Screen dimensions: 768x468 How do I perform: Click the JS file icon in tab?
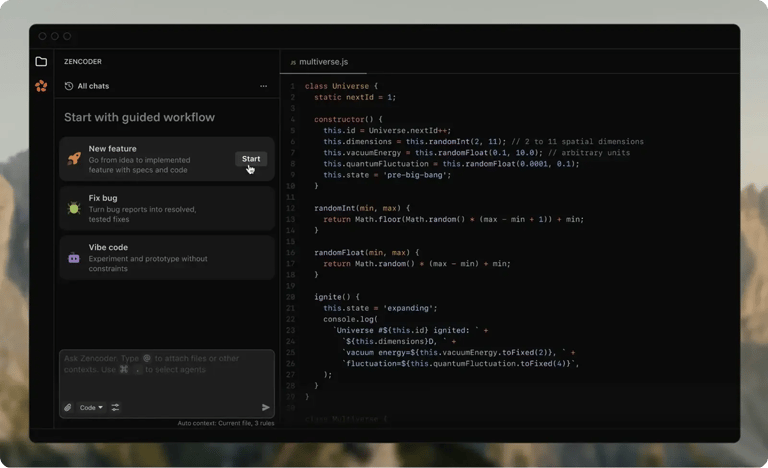click(x=293, y=62)
